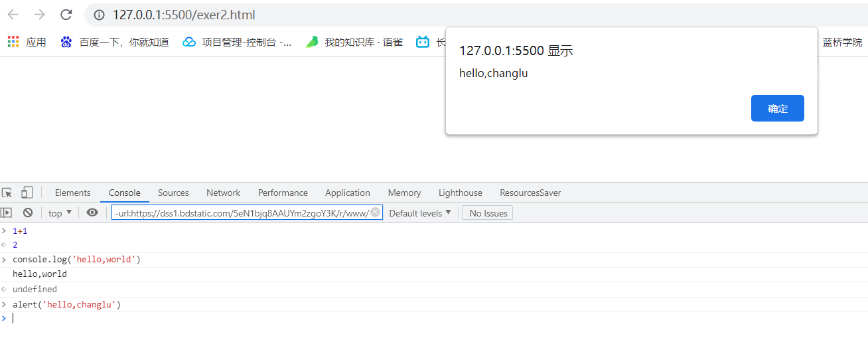Switch to the Network tab
Viewport: 868px width, 344px height.
click(224, 193)
